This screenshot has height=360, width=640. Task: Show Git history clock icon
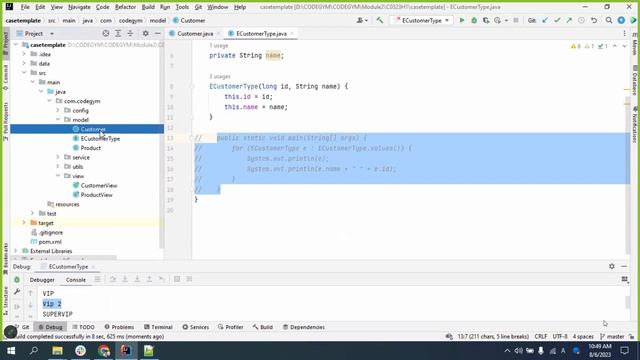coord(581,20)
